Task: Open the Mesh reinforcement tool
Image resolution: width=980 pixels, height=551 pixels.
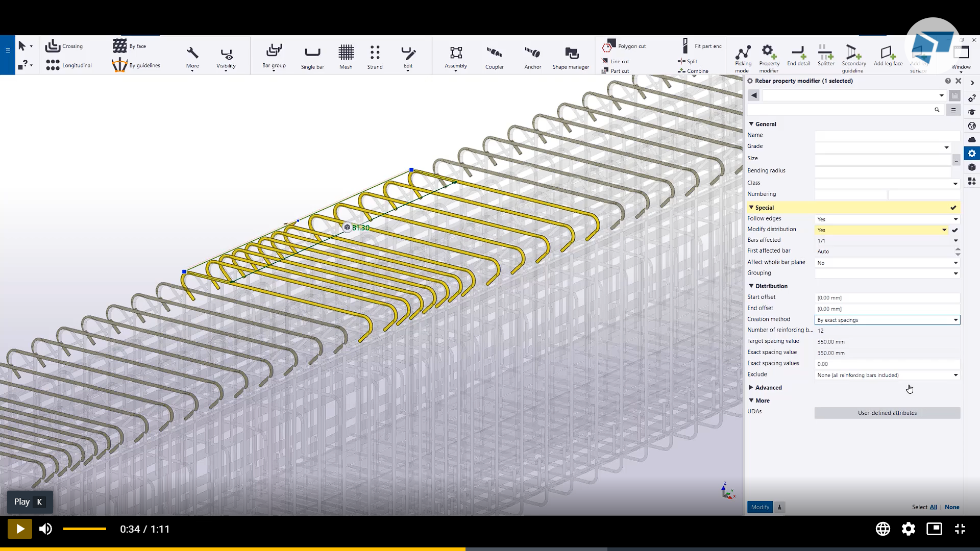Action: point(346,56)
